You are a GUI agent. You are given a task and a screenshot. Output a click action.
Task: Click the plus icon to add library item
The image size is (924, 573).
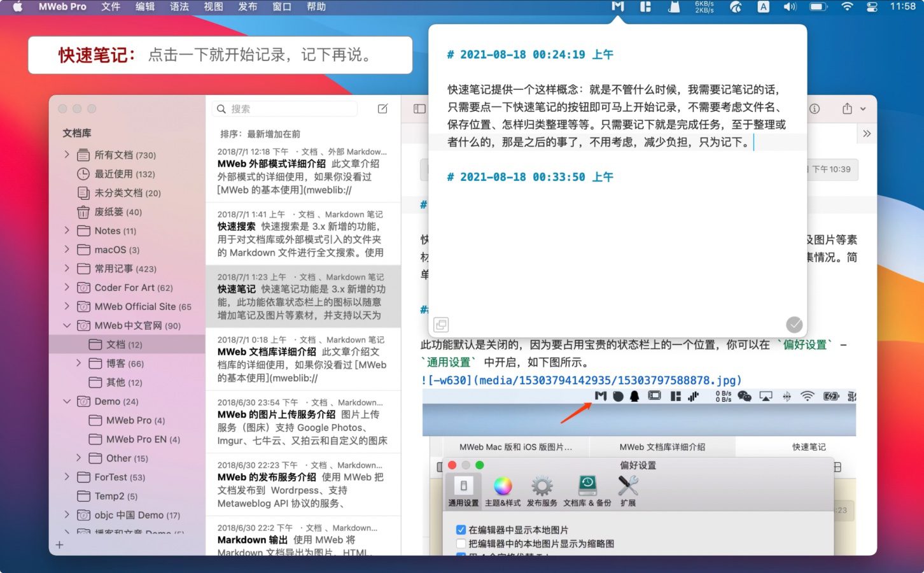click(x=60, y=545)
